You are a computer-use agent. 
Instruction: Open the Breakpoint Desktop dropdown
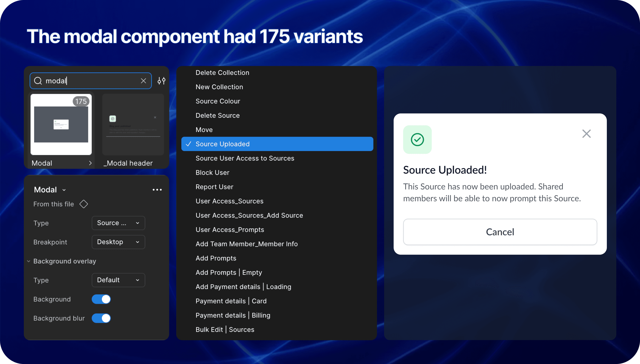(118, 242)
